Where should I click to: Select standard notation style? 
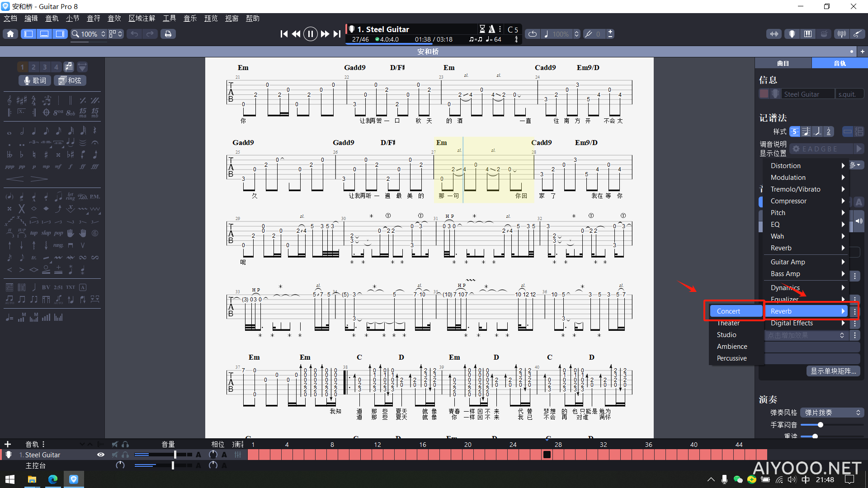click(x=806, y=131)
